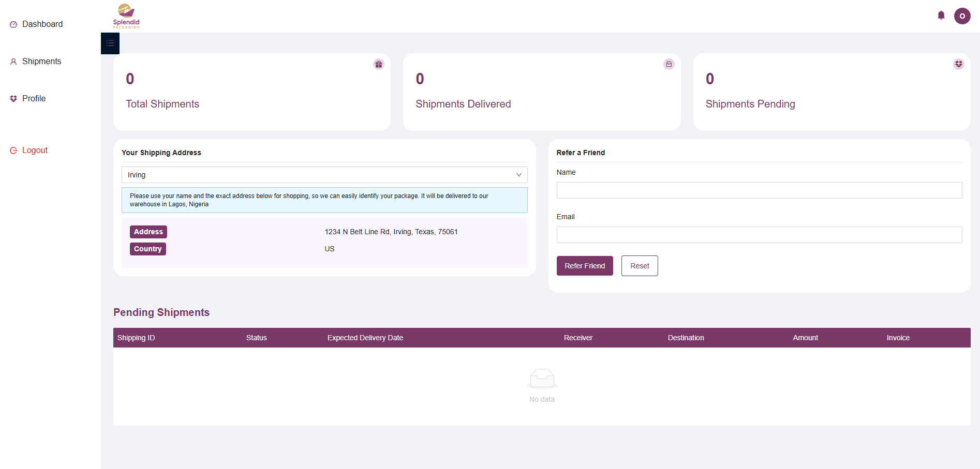Click the Logout arrow icon

13,150
